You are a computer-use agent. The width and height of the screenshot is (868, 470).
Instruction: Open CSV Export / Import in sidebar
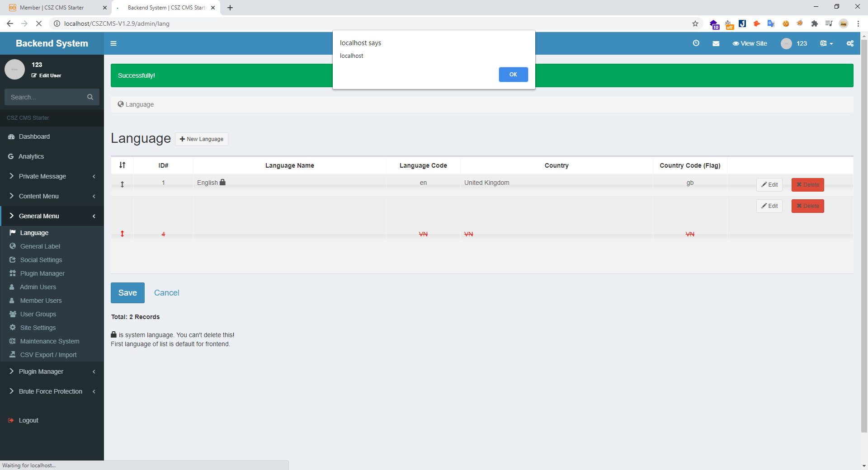[x=52, y=355]
